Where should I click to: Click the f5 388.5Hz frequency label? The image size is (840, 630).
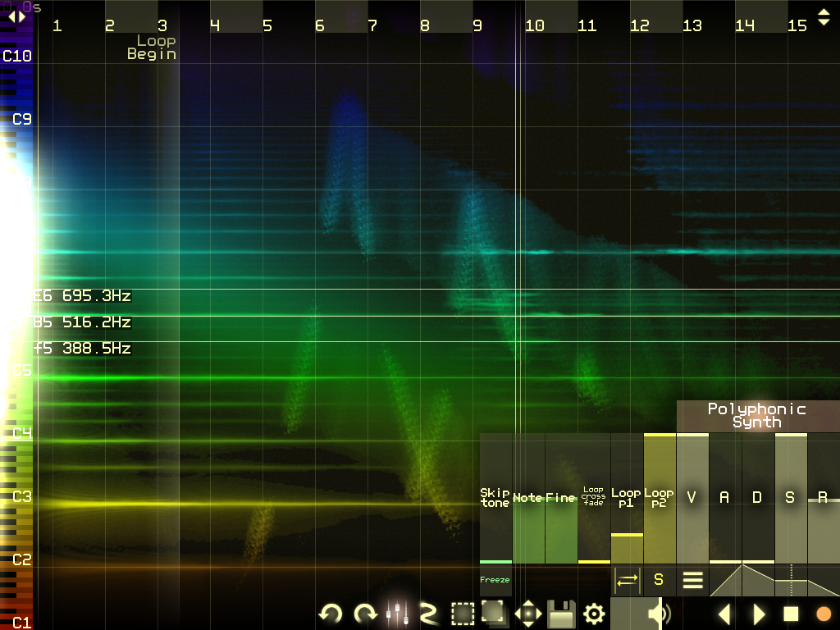(83, 348)
